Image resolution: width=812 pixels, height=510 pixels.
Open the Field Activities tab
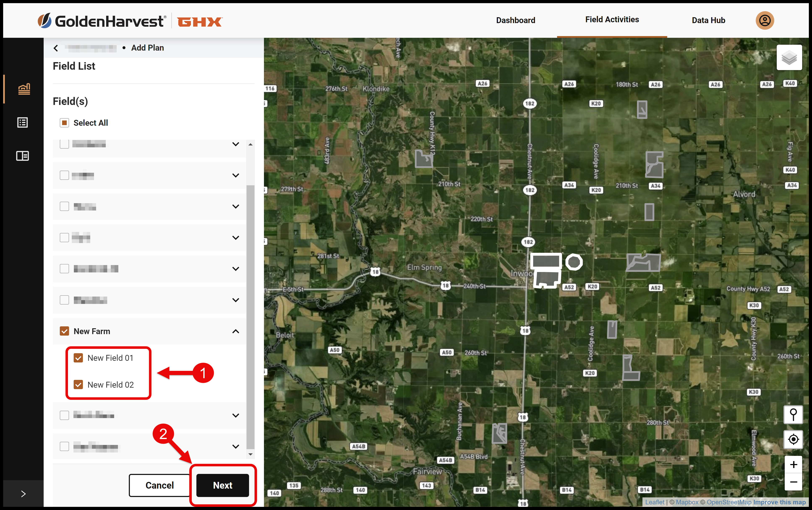tap(612, 20)
